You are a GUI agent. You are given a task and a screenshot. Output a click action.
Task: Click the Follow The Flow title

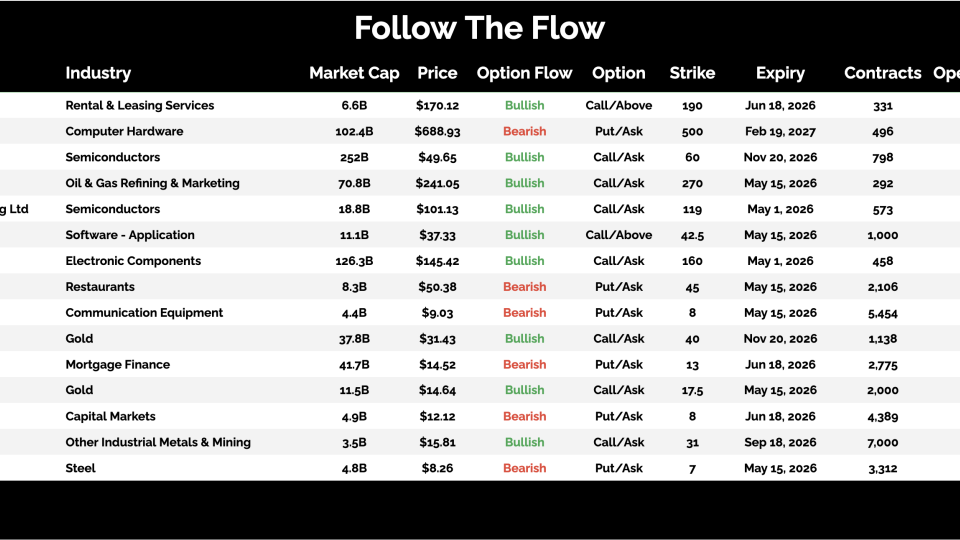tap(480, 27)
